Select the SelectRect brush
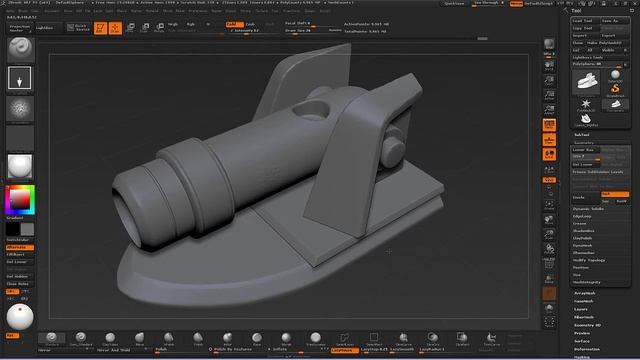 pos(374,339)
